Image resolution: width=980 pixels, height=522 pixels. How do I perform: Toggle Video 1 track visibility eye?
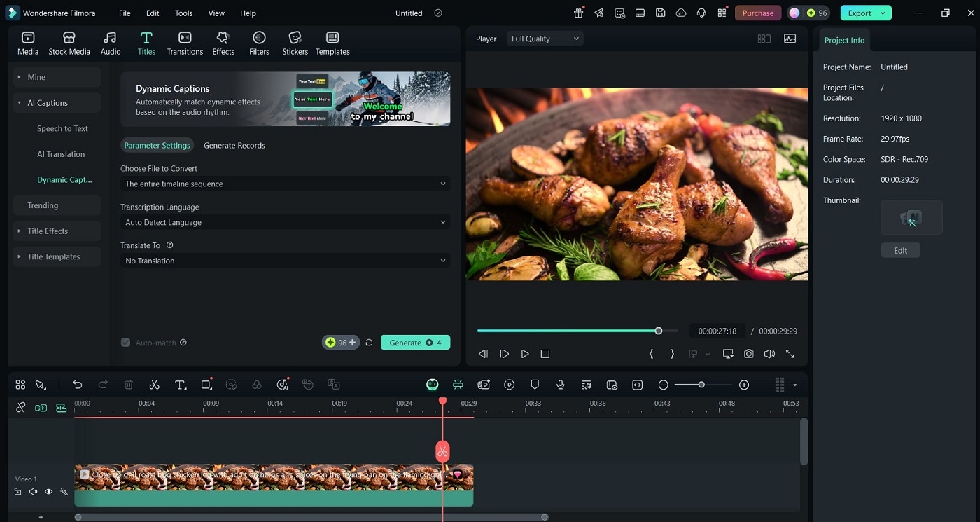48,492
